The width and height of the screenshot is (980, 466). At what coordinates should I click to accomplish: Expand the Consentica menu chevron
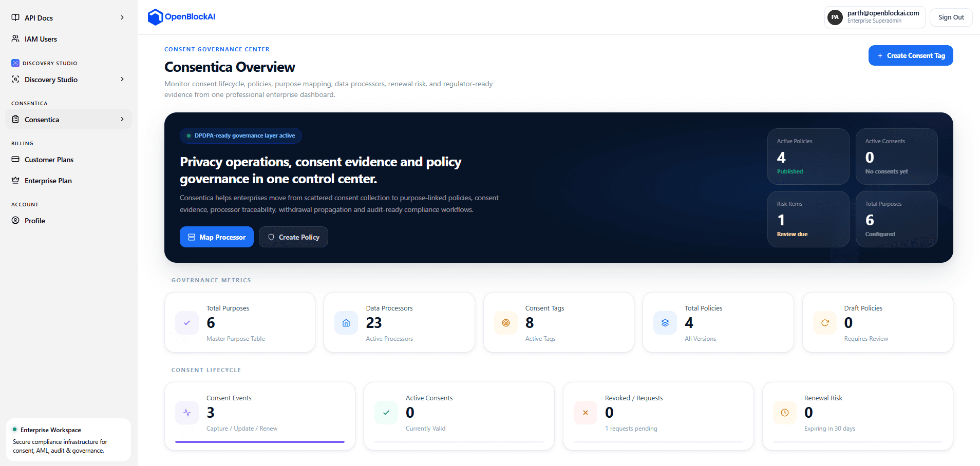pyautogui.click(x=122, y=119)
